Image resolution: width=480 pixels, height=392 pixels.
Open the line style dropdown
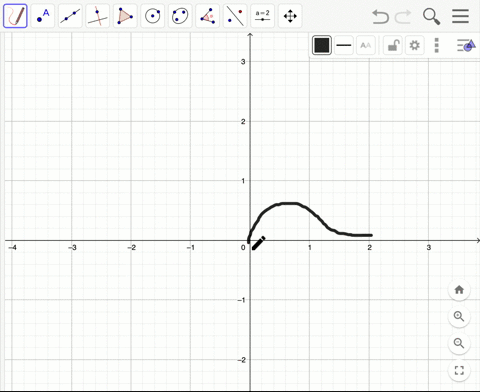point(344,45)
